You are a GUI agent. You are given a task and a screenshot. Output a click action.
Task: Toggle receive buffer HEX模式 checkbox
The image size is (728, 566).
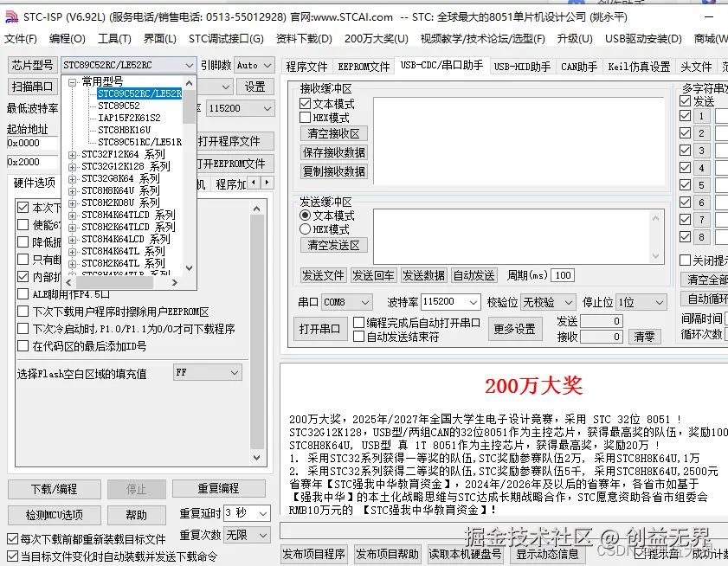click(x=305, y=118)
